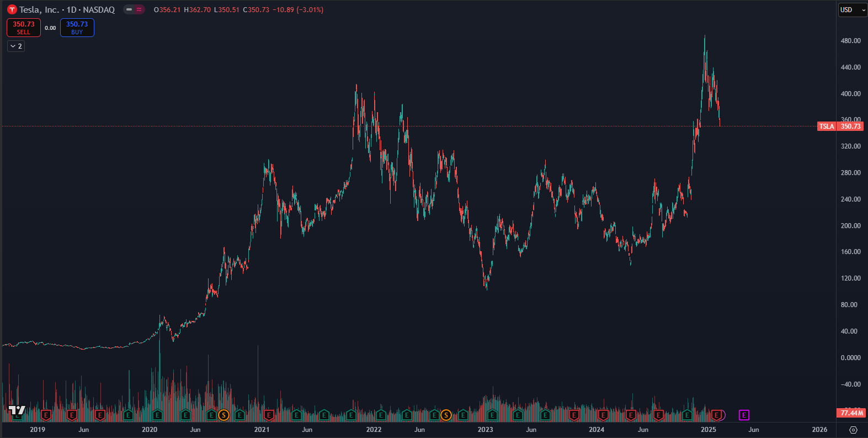Click the 320.00 price scale label
This screenshot has width=868, height=438.
pyautogui.click(x=850, y=146)
